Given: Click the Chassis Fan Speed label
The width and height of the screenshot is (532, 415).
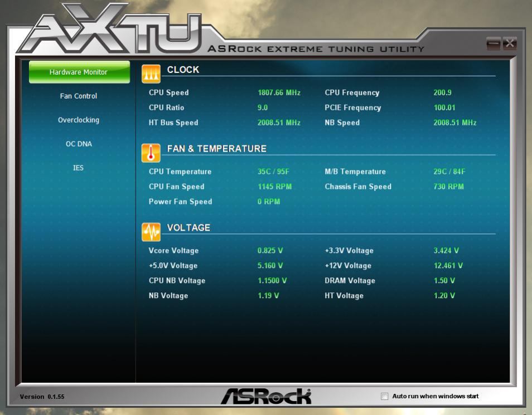Looking at the screenshot, I should click(358, 187).
